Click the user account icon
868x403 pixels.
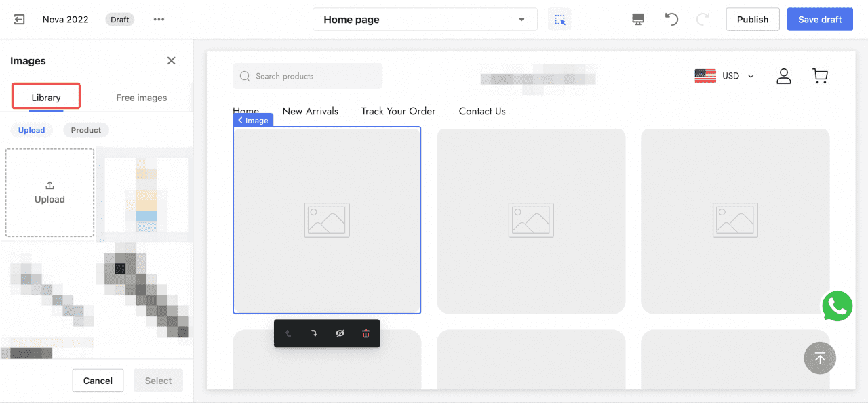click(784, 76)
